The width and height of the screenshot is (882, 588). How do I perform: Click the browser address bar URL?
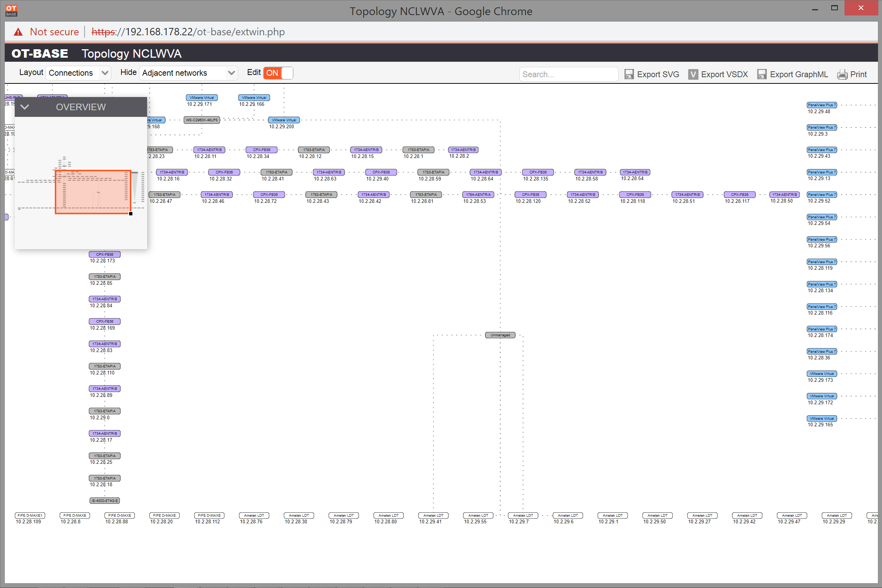[x=188, y=32]
